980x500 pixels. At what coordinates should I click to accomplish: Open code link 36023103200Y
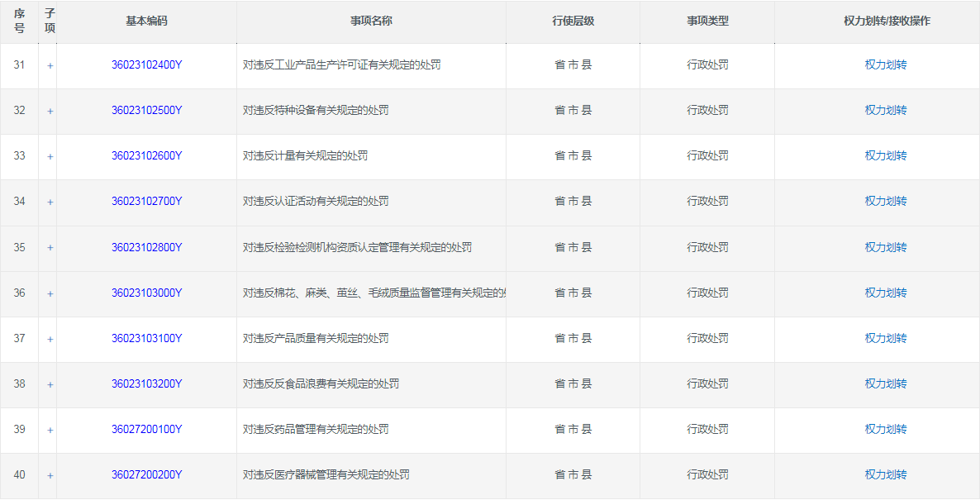[146, 383]
